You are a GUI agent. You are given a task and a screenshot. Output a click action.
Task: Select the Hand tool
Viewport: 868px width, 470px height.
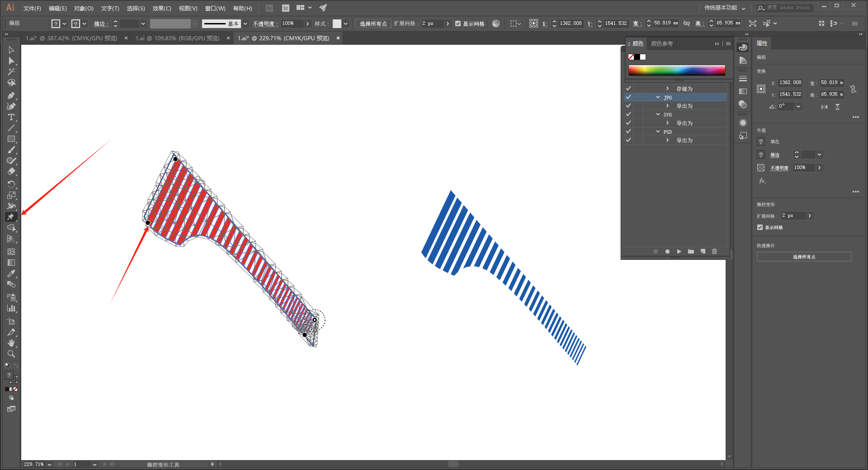click(x=11, y=343)
